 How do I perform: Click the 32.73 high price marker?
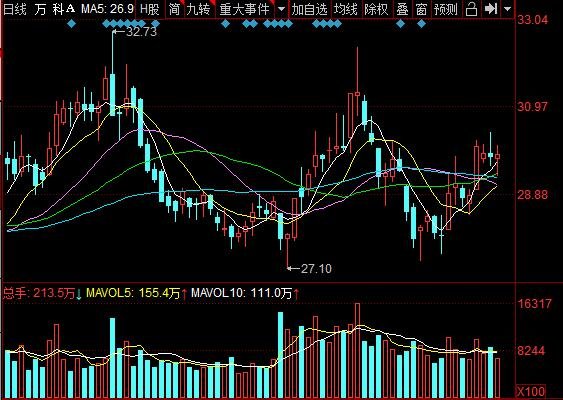tap(135, 32)
